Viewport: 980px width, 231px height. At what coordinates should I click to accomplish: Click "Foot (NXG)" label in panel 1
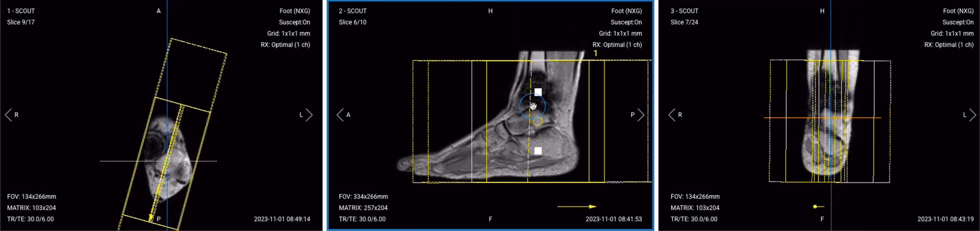point(295,11)
